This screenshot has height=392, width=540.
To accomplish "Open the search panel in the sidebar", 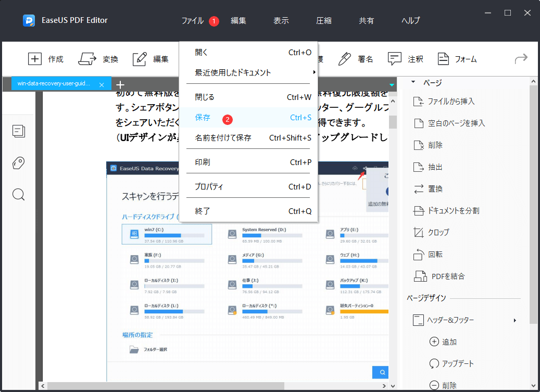I will pyautogui.click(x=19, y=194).
